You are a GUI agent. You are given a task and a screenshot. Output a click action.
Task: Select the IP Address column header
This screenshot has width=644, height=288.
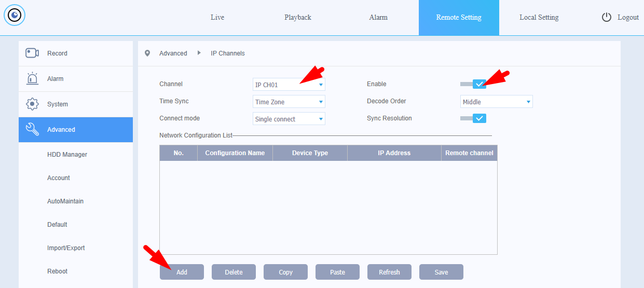394,153
